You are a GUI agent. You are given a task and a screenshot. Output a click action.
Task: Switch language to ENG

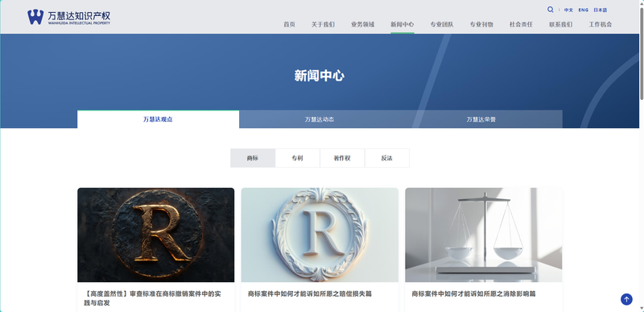(583, 10)
